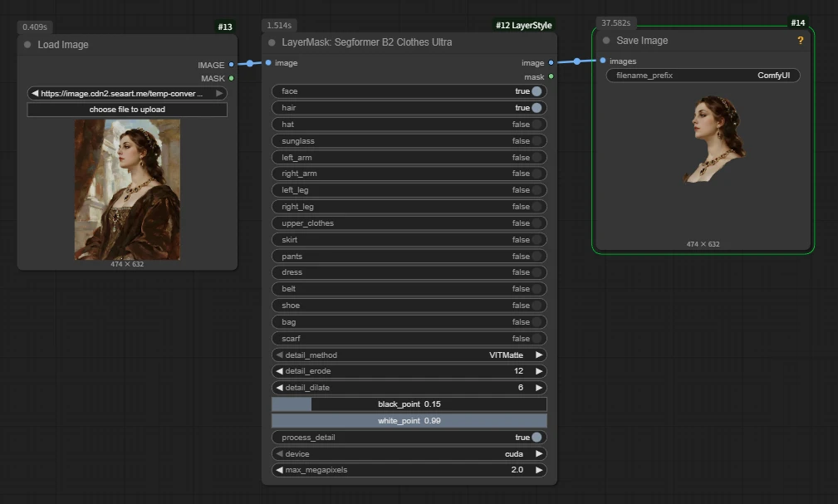The width and height of the screenshot is (838, 504).
Task: Click the Segformer B2 Clothes Ultra collapse dot
Action: 272,42
